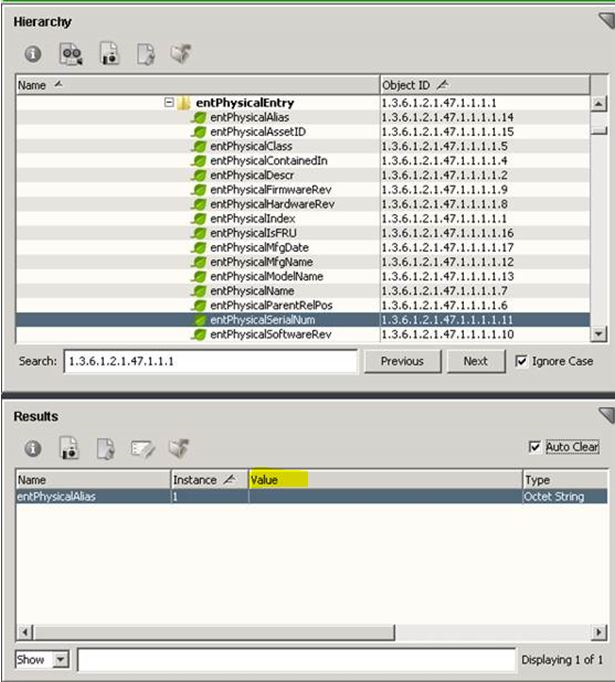This screenshot has width=615, height=682.
Task: Click results horizontal scrollbar right arrow
Action: pos(598,632)
